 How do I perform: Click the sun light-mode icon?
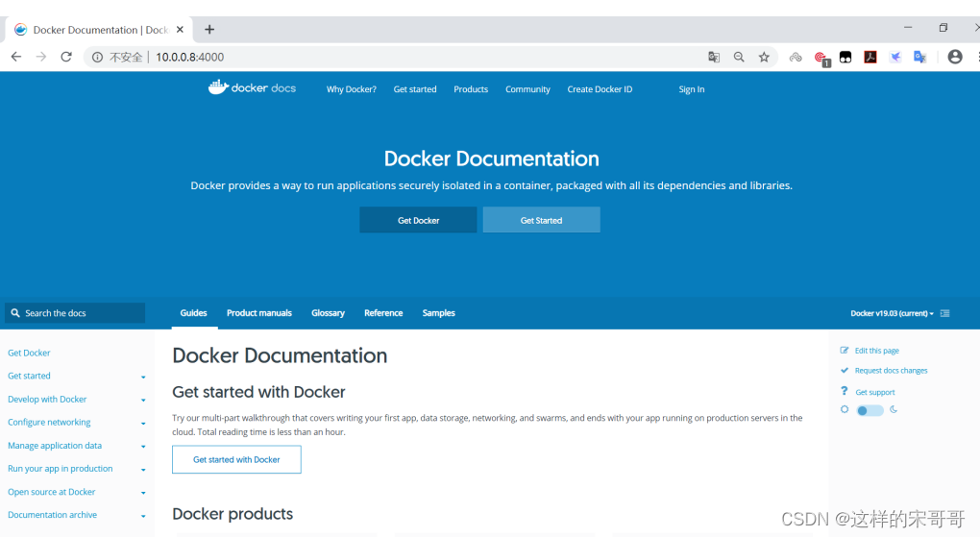(845, 409)
